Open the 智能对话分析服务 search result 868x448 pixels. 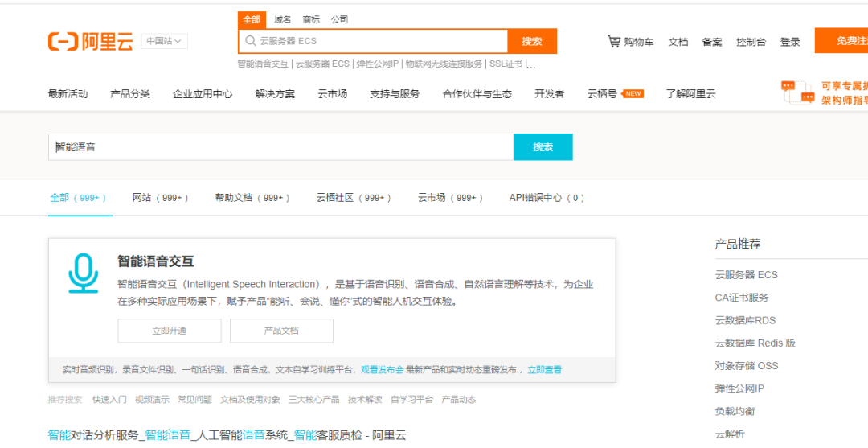tap(227, 434)
